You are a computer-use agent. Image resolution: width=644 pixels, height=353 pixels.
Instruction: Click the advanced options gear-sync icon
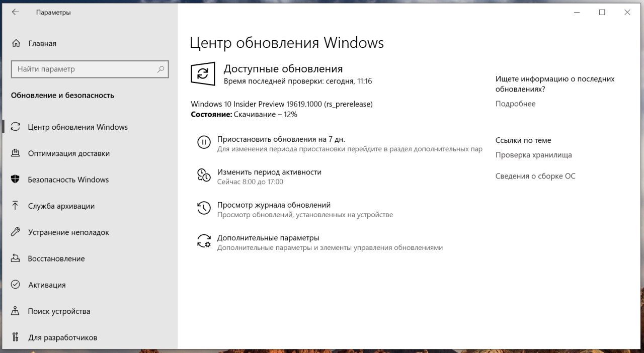point(204,241)
